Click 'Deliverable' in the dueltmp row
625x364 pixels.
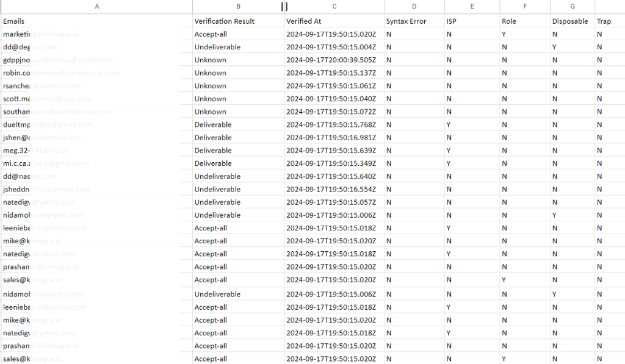click(213, 124)
